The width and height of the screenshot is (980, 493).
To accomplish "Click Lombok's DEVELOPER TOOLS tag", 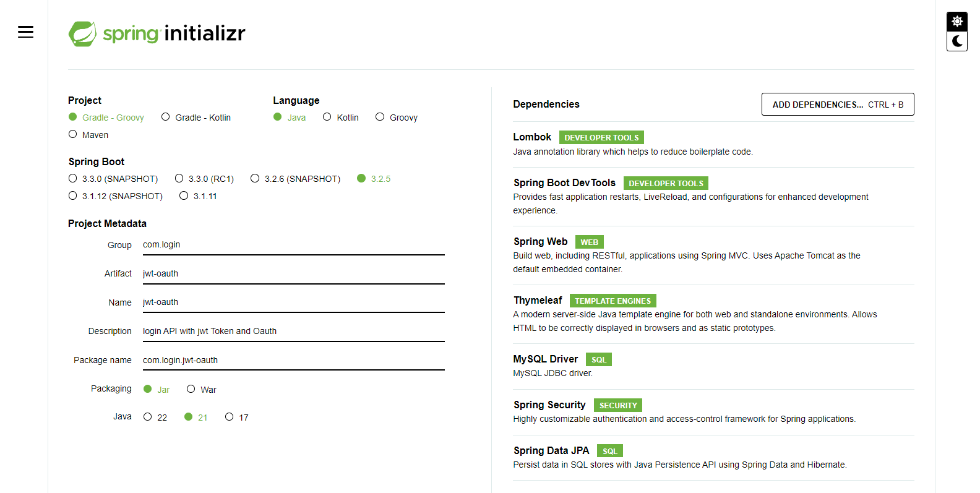I will [601, 137].
